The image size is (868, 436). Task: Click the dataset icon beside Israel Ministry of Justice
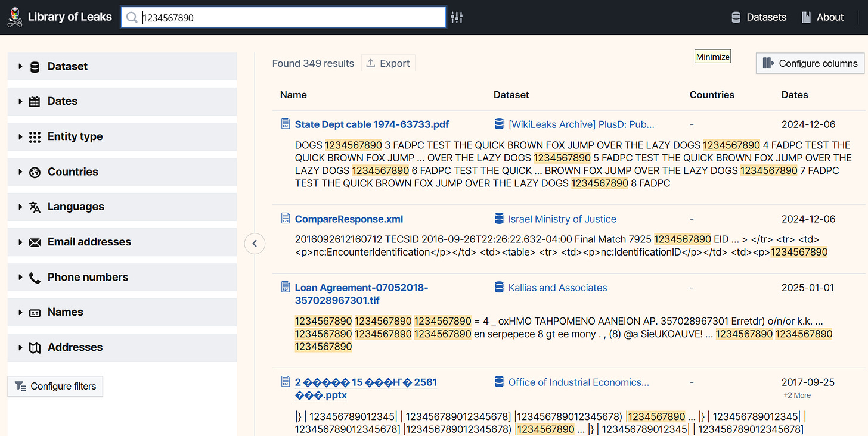[x=500, y=219]
